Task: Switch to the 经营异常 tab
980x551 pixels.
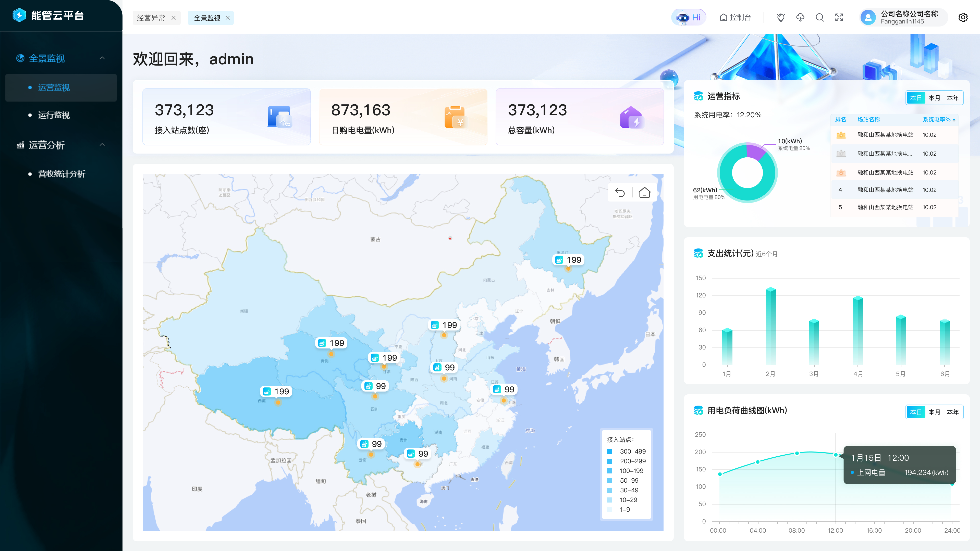Action: coord(151,18)
